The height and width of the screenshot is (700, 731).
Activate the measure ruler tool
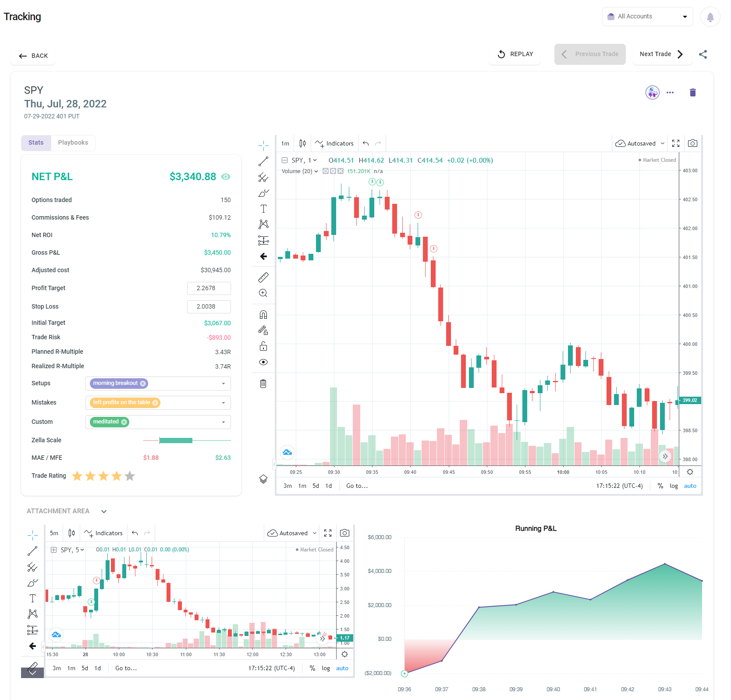click(x=263, y=277)
